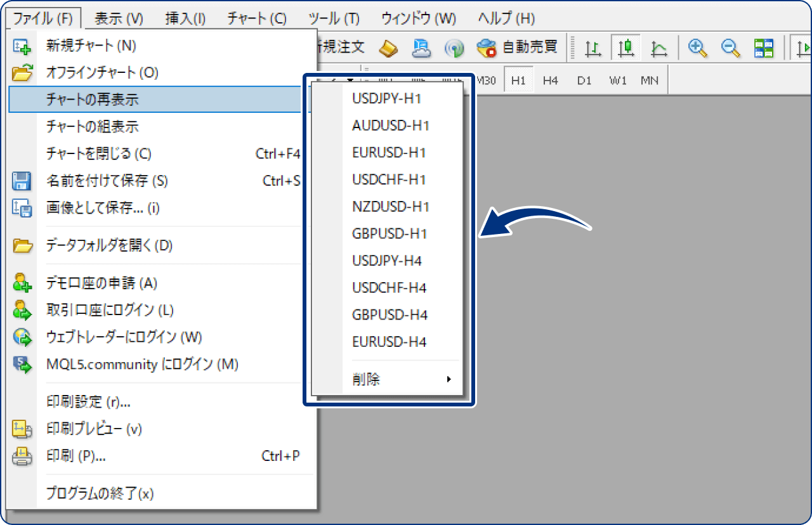Switch to bar chart display icon

(593, 48)
